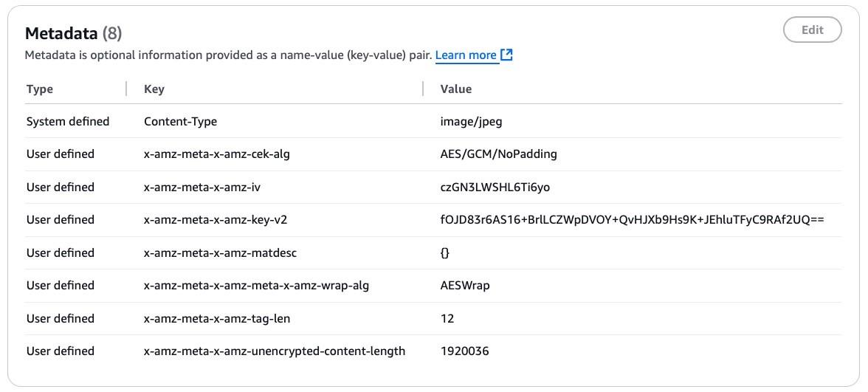Click the image/jpeg value

pos(471,122)
